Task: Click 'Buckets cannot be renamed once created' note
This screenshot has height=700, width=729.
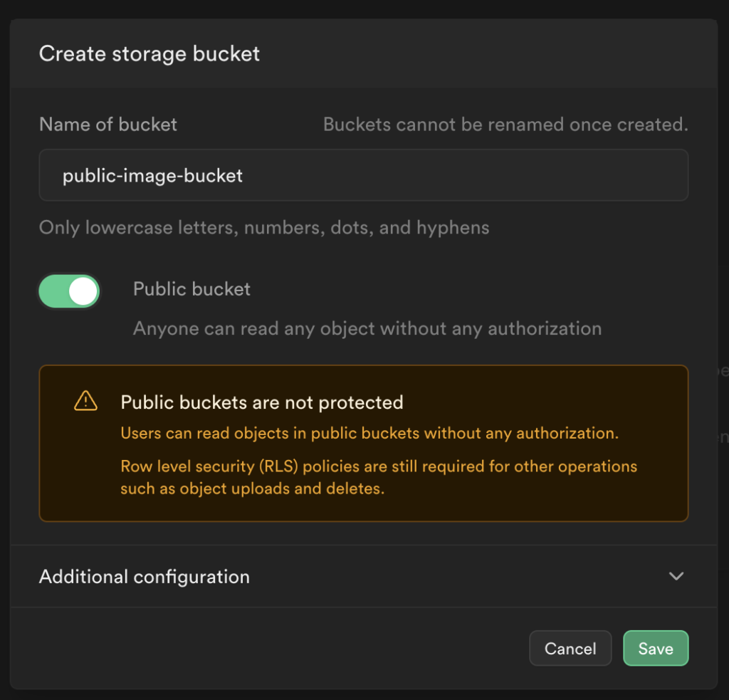Action: coord(505,125)
